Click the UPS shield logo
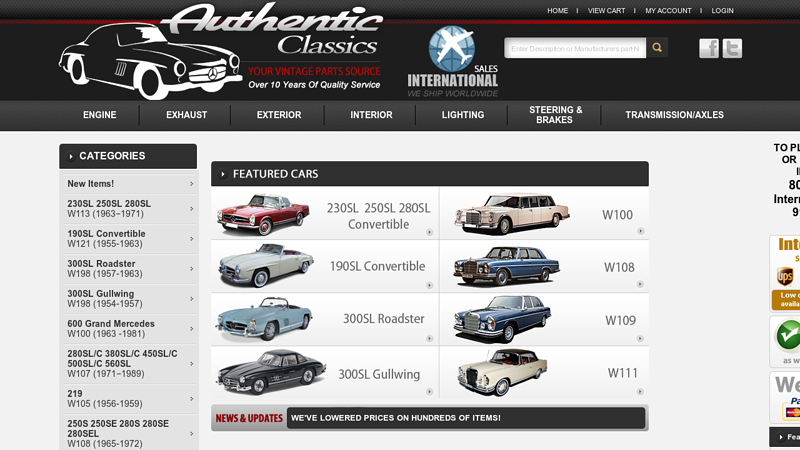 tap(785, 276)
